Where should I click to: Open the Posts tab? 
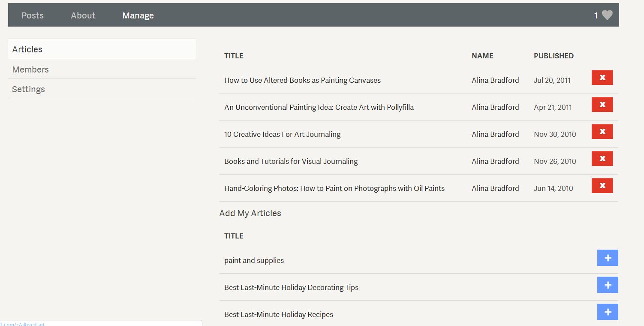pyautogui.click(x=33, y=15)
